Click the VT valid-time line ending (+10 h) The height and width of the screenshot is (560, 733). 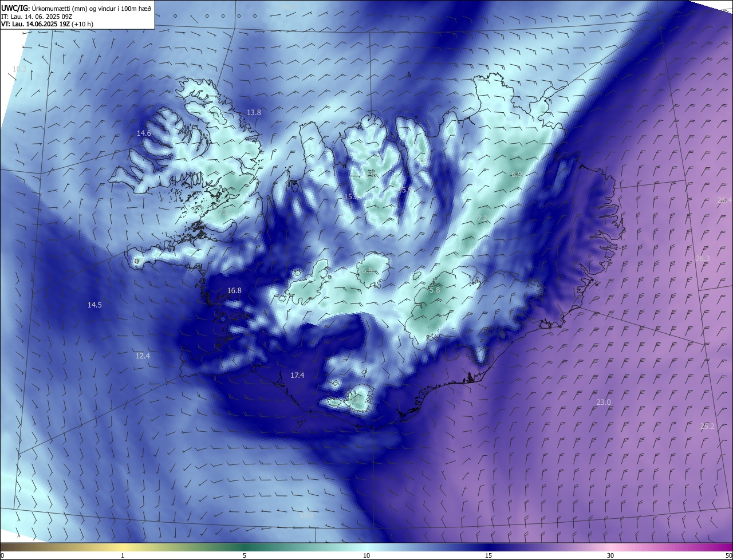[47, 24]
